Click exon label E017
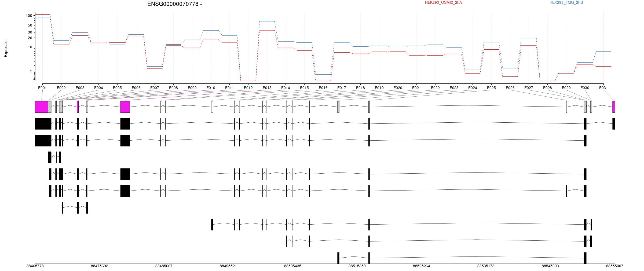The height and width of the screenshot is (271, 644). 342,88
